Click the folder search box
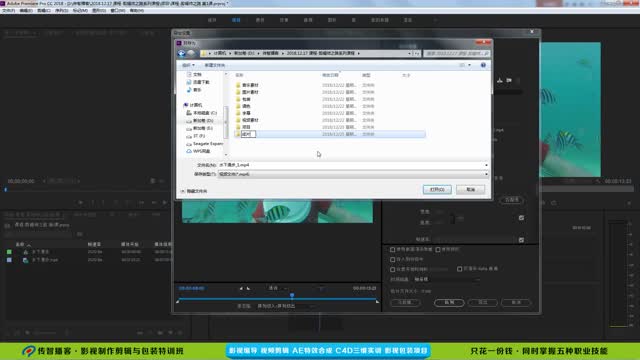The height and width of the screenshot is (360, 640). point(456,53)
